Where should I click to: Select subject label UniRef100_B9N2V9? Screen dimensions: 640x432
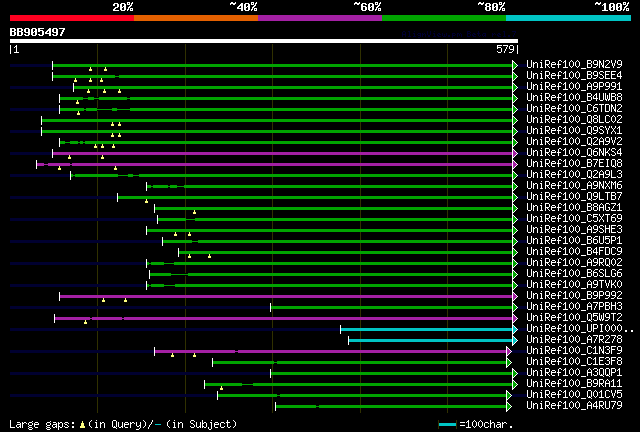[574, 65]
